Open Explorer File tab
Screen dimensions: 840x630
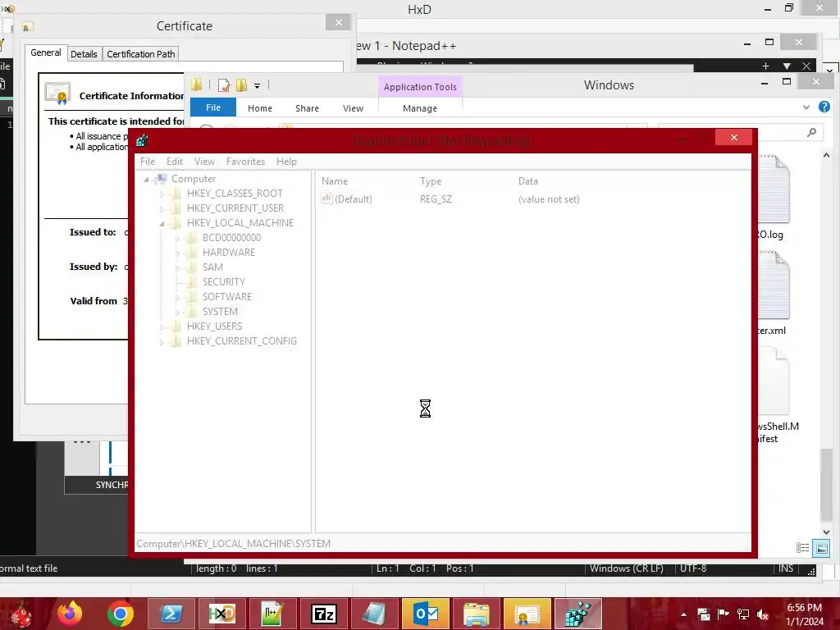(x=213, y=107)
